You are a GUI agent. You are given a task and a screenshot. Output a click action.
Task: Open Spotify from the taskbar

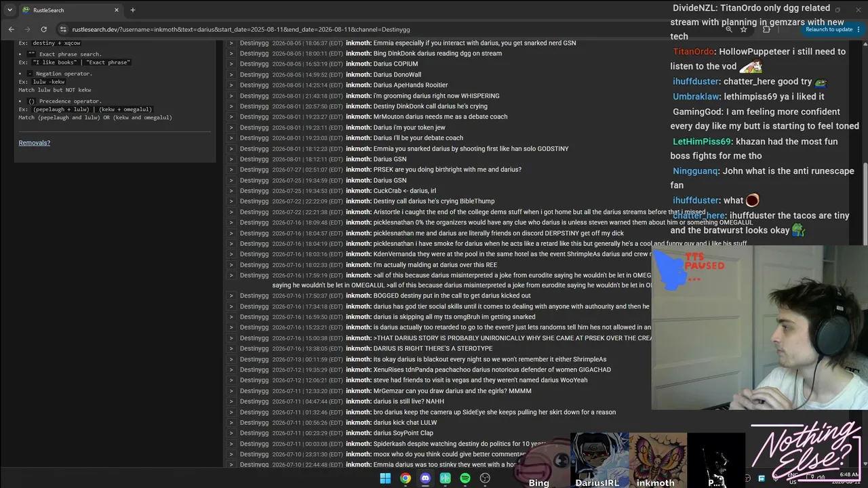465,479
